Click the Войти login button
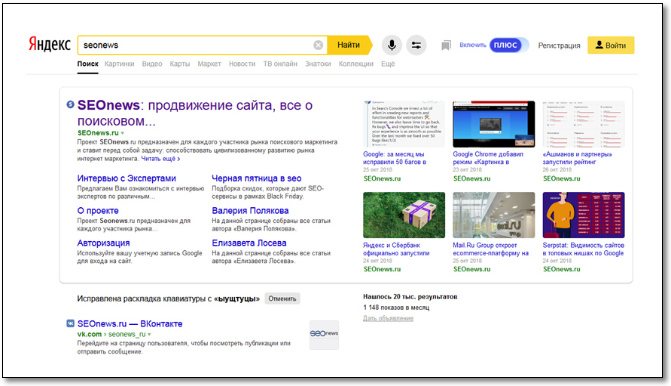 point(611,45)
